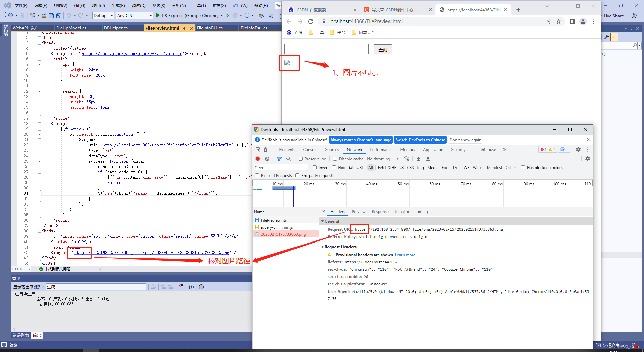The height and width of the screenshot is (352, 644).
Task: Open Learn more link in Request Headers
Action: (x=405, y=255)
